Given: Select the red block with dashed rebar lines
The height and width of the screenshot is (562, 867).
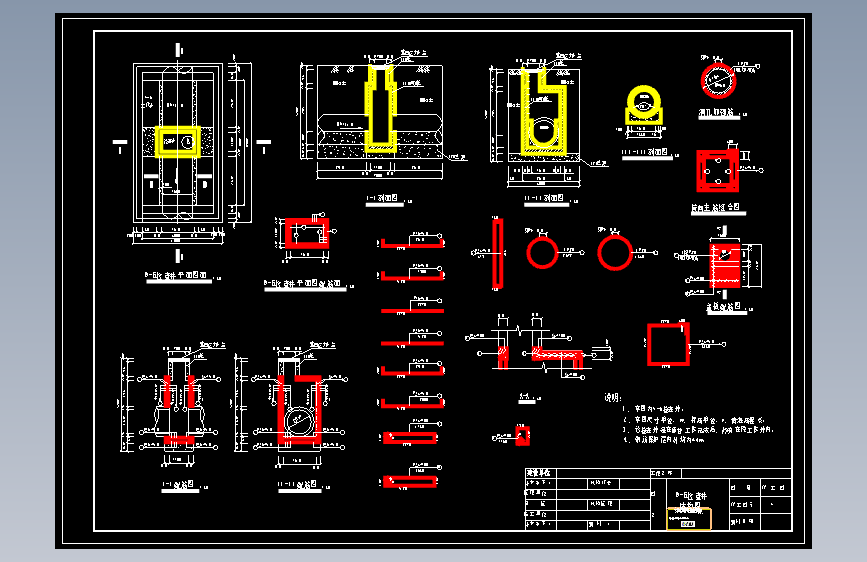Looking at the screenshot, I should point(725,266).
